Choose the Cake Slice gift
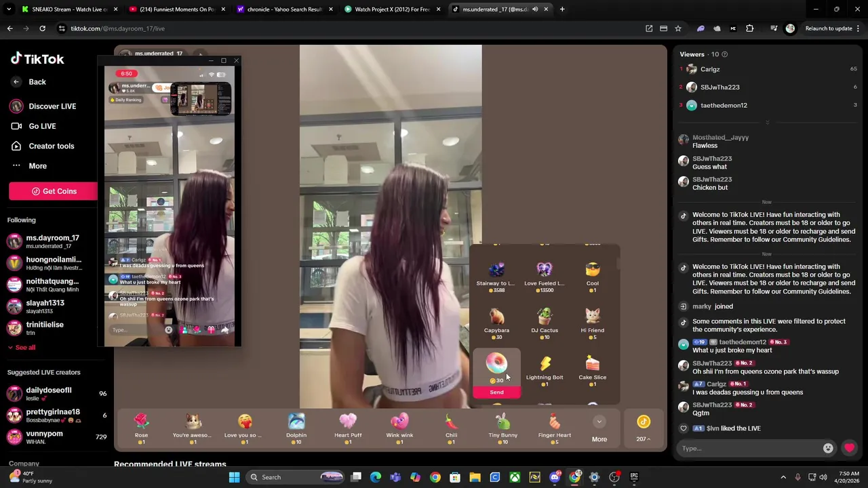 pyautogui.click(x=593, y=371)
